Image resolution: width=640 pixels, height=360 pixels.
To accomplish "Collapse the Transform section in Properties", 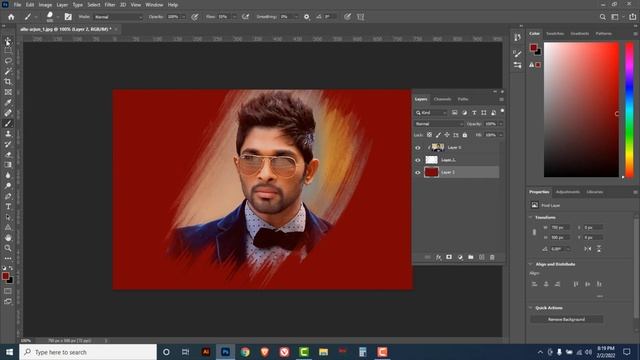I will [531, 217].
